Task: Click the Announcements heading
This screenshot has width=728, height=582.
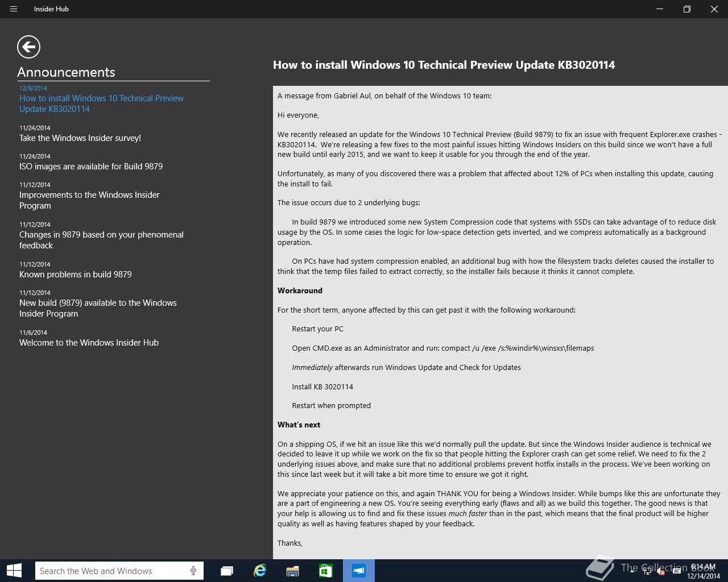Action: point(66,72)
